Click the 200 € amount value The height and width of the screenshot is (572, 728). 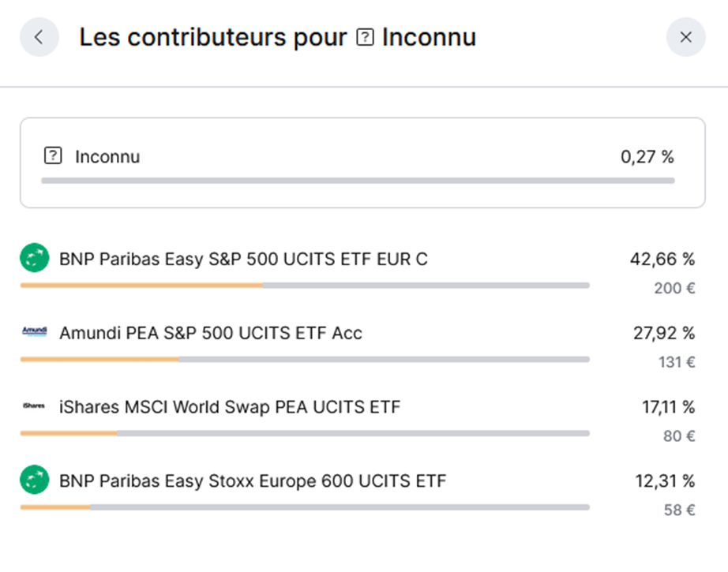(674, 288)
